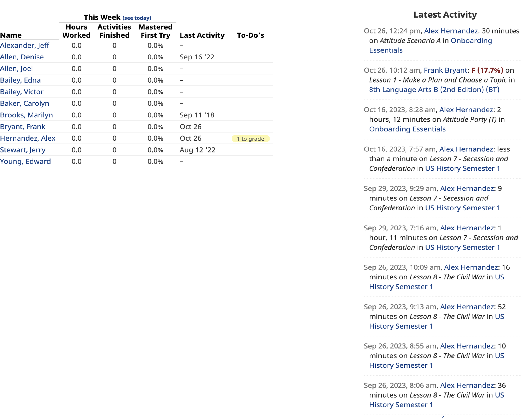The image size is (522, 420).
Task: Open student Bryant, Frank in table
Action: pyautogui.click(x=23, y=127)
